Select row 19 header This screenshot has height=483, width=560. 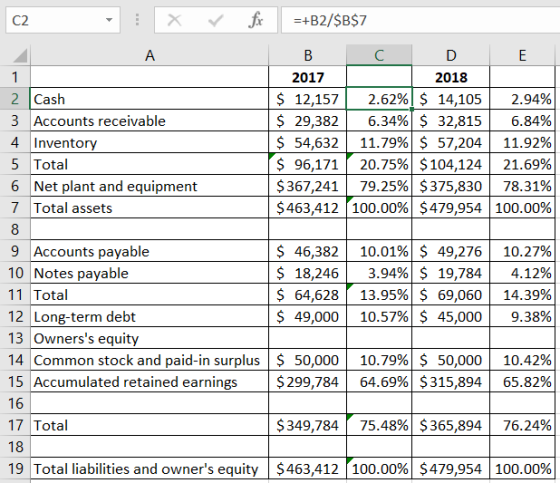tap(15, 468)
